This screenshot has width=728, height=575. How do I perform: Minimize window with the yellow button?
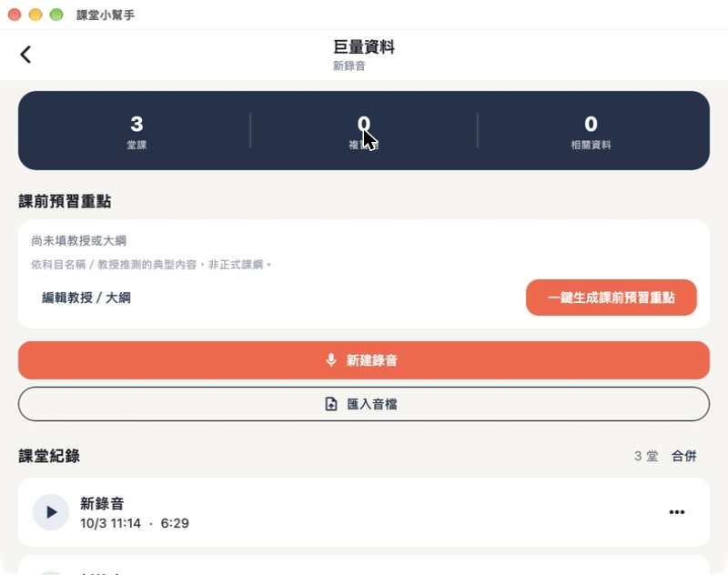click(35, 15)
